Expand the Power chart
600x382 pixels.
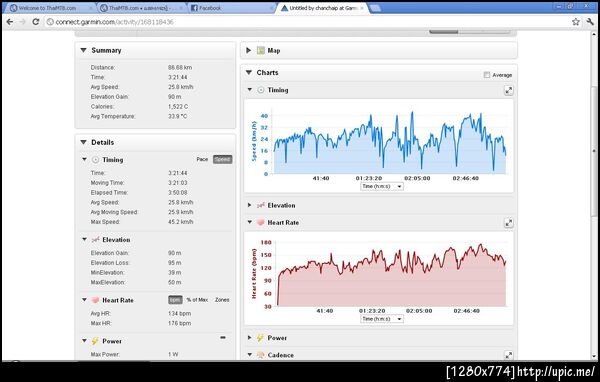click(x=249, y=338)
